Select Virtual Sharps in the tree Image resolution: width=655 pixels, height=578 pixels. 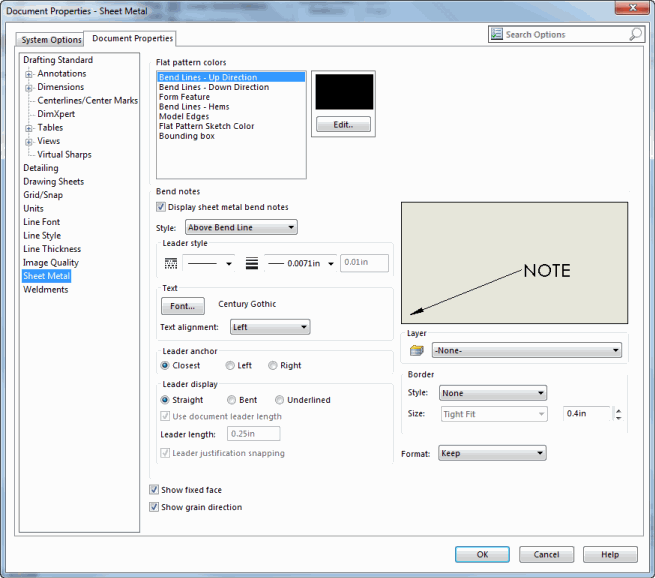pos(64,155)
